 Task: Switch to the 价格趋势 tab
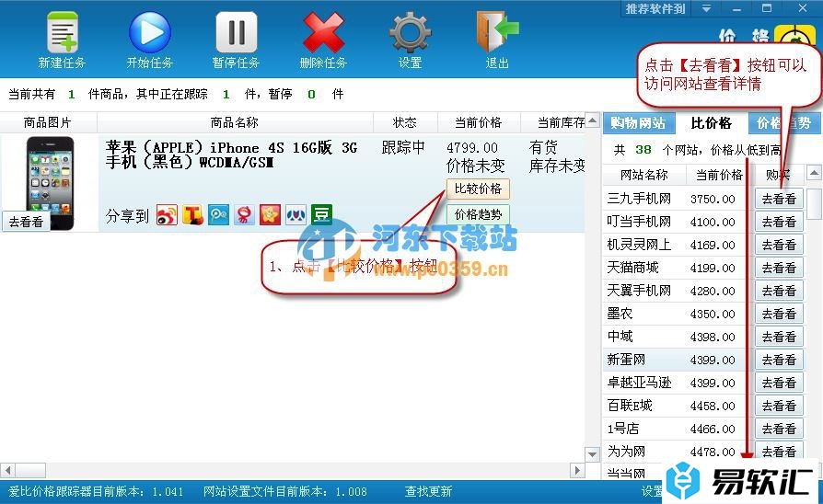(783, 122)
